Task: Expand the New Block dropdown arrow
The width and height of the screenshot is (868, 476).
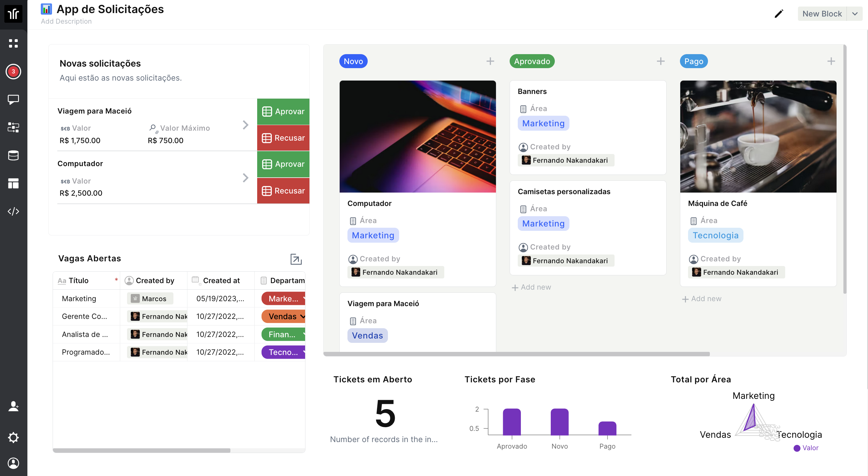Action: click(855, 14)
